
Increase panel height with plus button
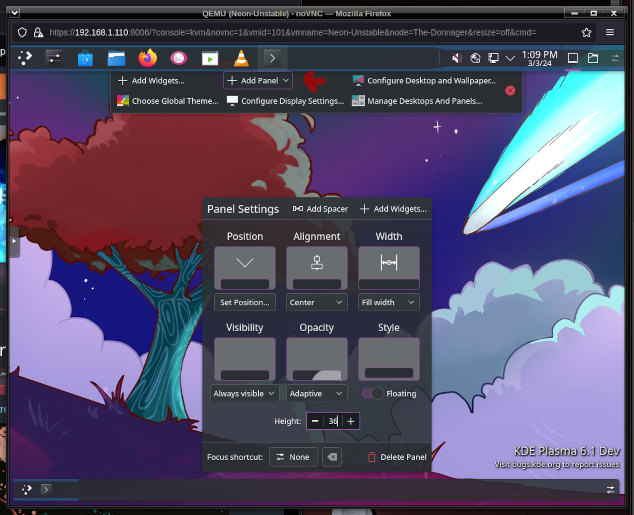[x=351, y=421]
